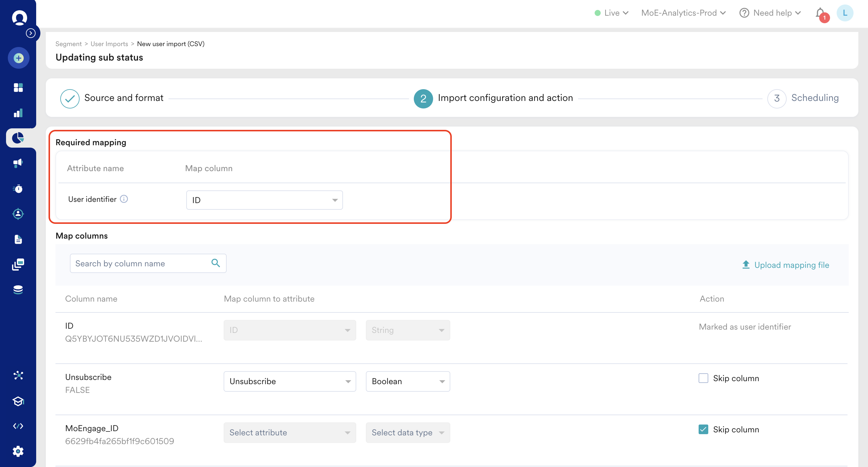Open the database stack sidebar icon
Viewport: 868px width, 467px height.
(18, 290)
